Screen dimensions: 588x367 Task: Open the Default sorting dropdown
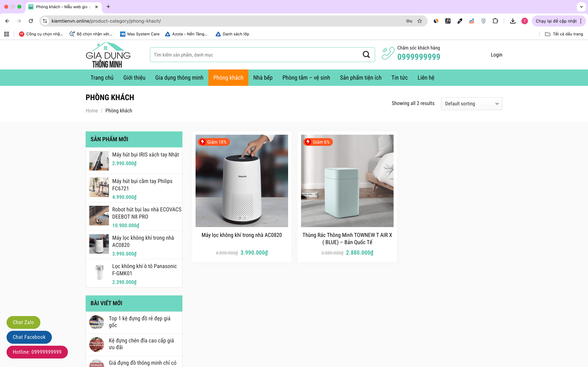pos(471,104)
